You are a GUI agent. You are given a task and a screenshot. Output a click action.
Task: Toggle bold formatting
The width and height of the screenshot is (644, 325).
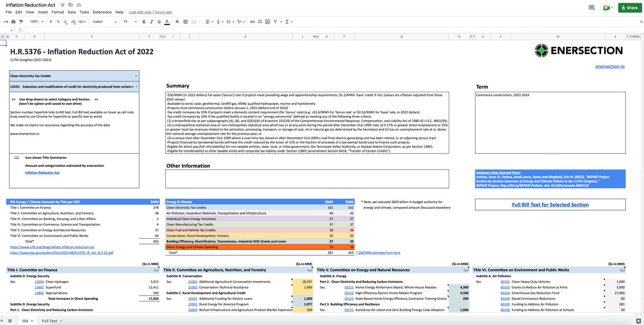pos(144,21)
